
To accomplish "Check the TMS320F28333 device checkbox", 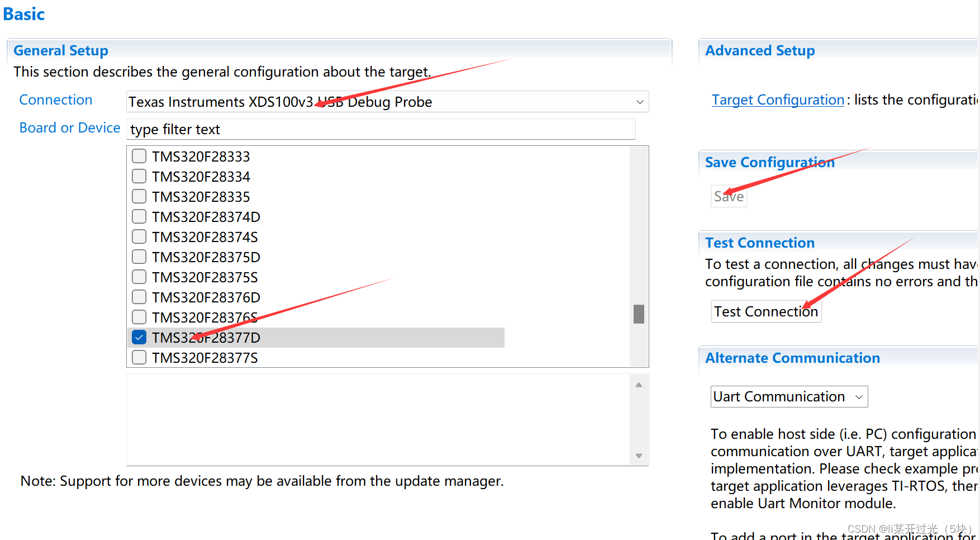I will coord(139,156).
